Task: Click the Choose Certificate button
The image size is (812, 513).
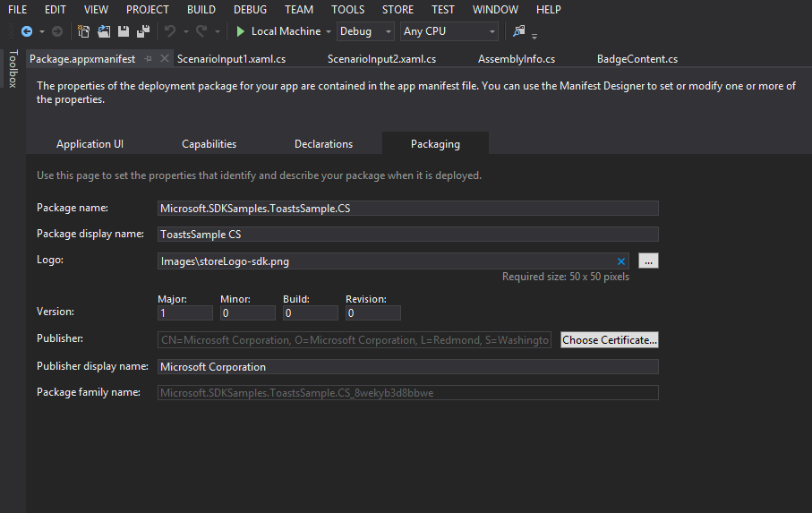Action: (610, 339)
